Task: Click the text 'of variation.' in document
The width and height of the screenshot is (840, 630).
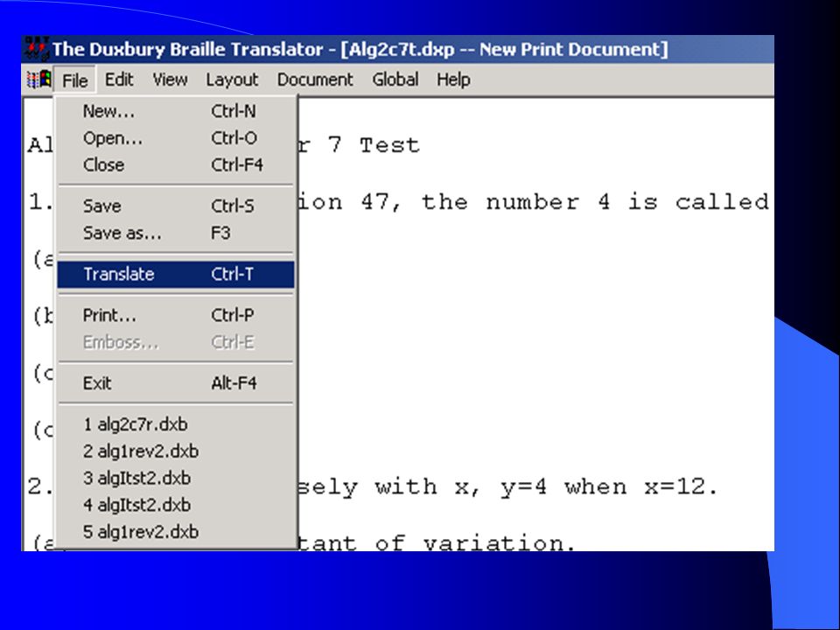Action: pyautogui.click(x=476, y=543)
